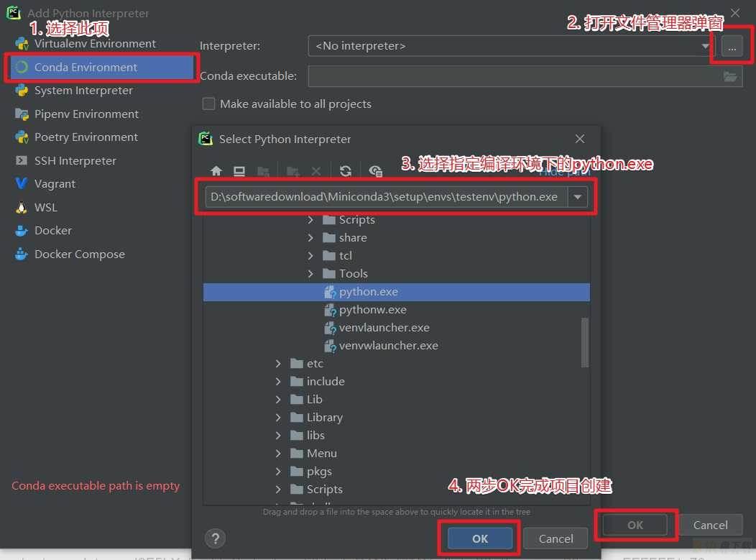756x560 pixels.
Task: Select WSL interpreter type
Action: [46, 208]
